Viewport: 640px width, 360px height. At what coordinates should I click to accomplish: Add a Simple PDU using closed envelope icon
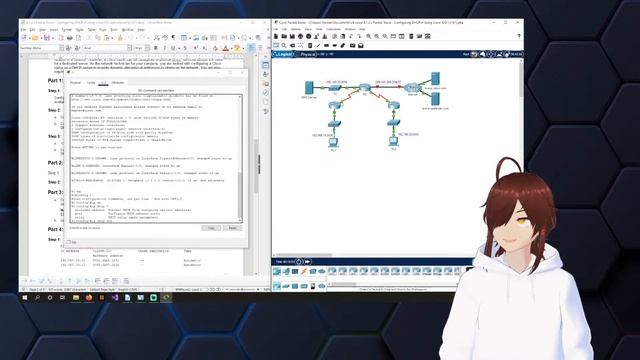click(x=352, y=45)
